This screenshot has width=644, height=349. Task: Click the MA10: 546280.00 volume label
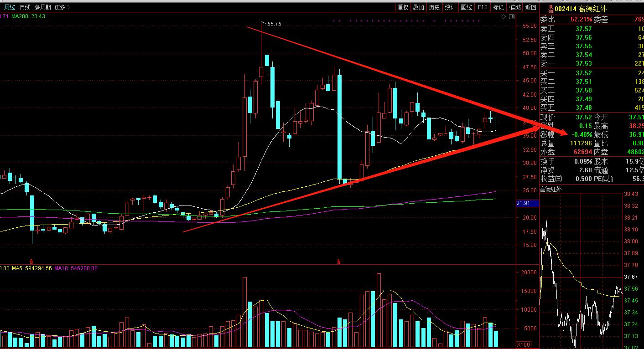[76, 268]
